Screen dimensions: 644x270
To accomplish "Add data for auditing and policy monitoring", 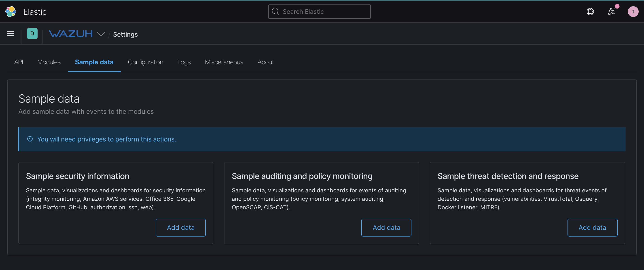I will tap(386, 228).
